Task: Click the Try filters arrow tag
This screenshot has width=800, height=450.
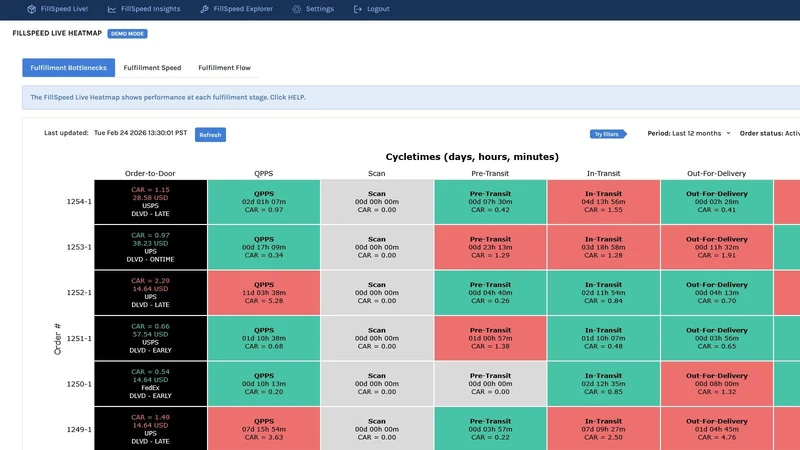Action: (608, 134)
